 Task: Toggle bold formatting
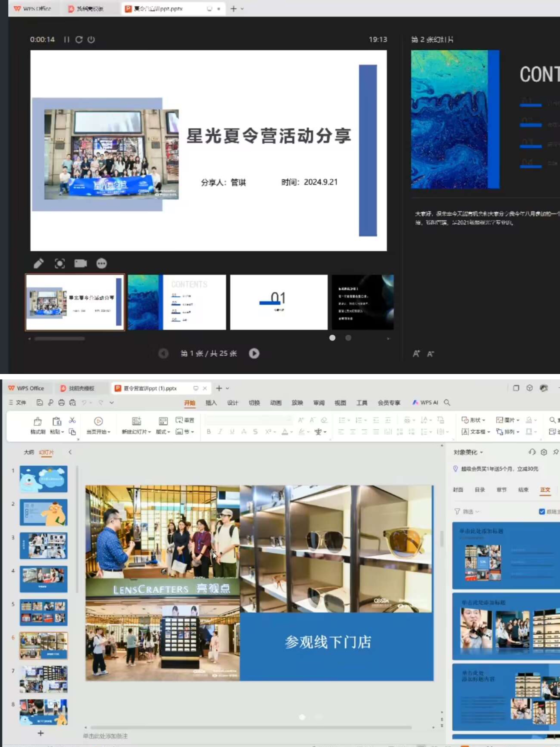coord(209,432)
